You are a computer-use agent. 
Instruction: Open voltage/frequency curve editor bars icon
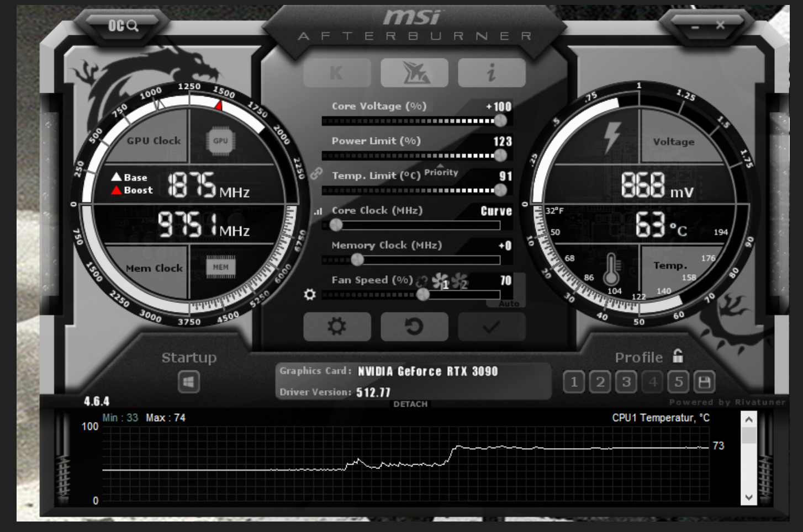click(318, 211)
